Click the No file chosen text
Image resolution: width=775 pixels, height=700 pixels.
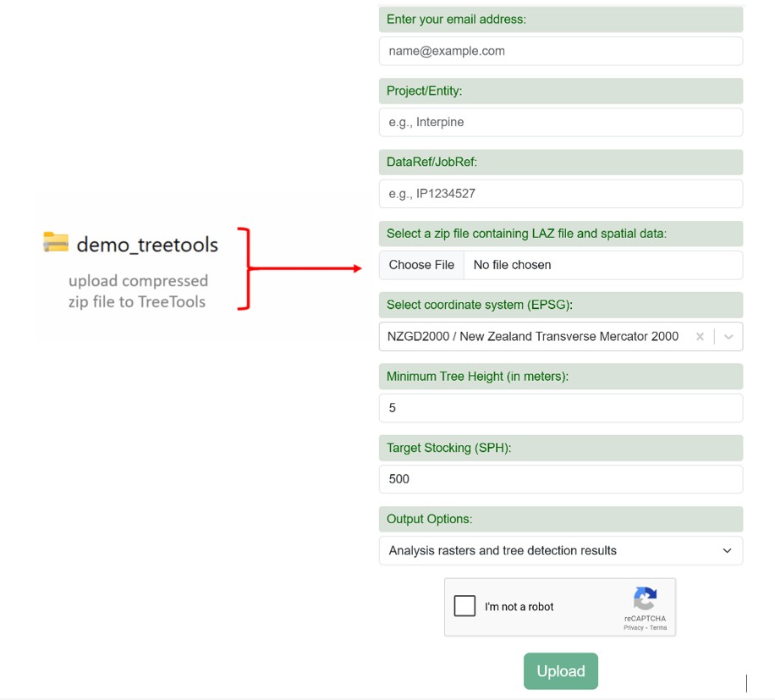[512, 265]
